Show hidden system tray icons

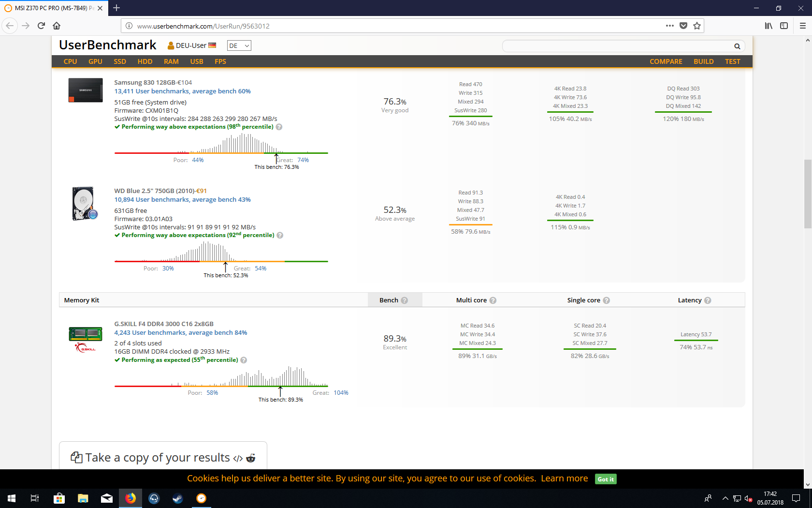coord(725,498)
